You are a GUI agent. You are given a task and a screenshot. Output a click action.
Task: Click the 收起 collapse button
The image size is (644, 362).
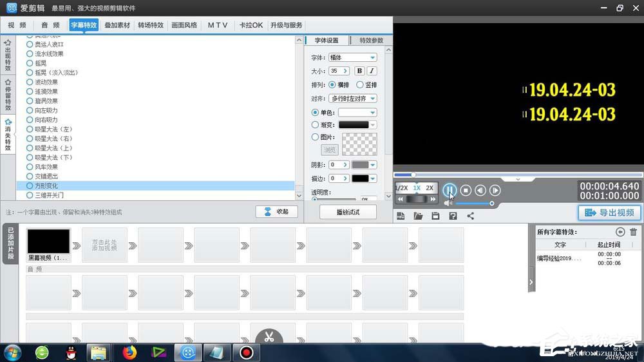point(276,212)
